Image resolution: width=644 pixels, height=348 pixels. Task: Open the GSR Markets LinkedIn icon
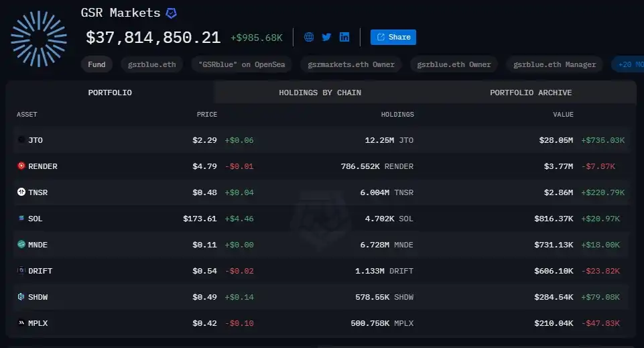(x=344, y=37)
